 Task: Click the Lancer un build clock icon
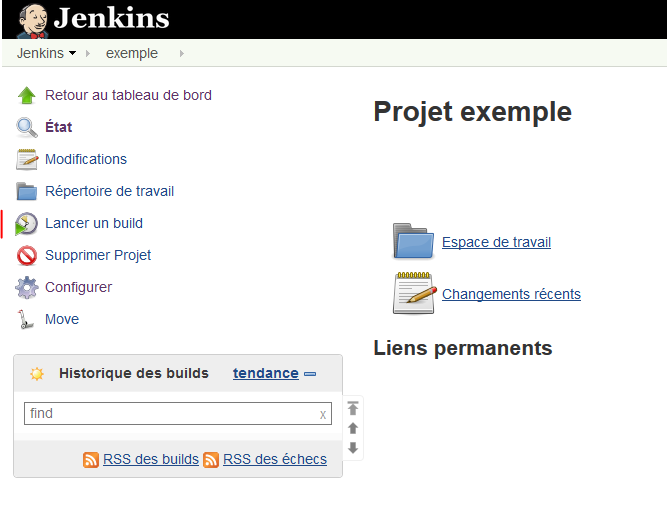(x=27, y=224)
